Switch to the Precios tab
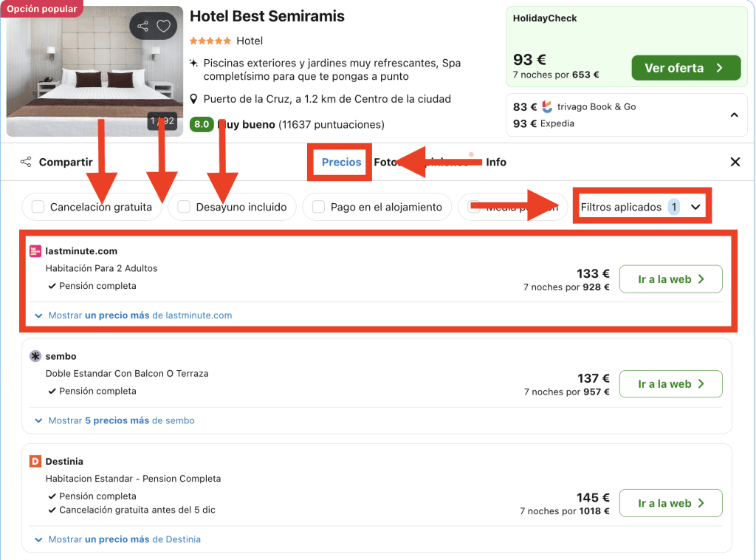 (341, 162)
